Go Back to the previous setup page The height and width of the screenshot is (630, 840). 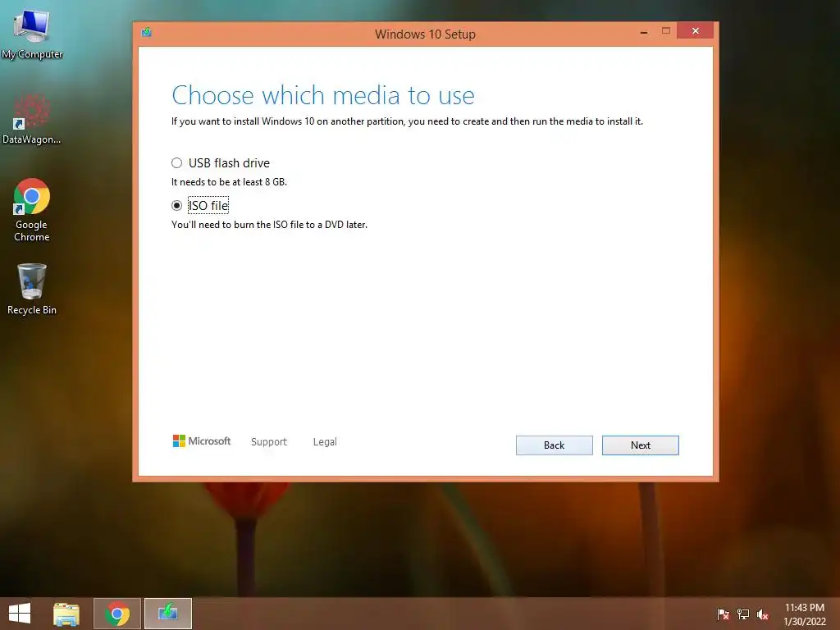554,445
